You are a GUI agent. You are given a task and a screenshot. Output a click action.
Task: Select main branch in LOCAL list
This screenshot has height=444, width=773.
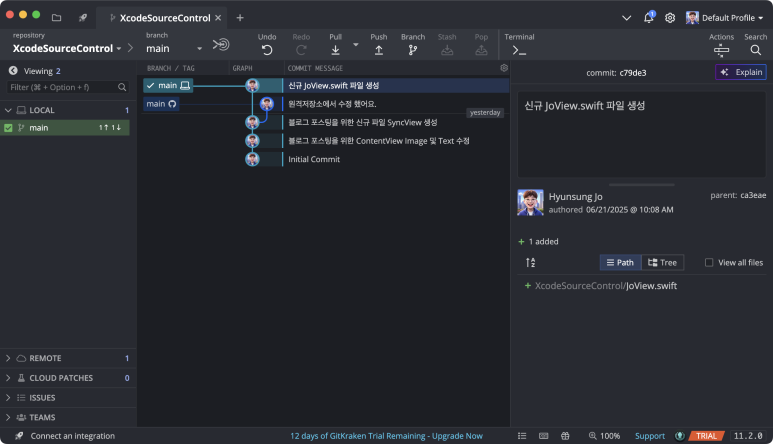pyautogui.click(x=65, y=128)
